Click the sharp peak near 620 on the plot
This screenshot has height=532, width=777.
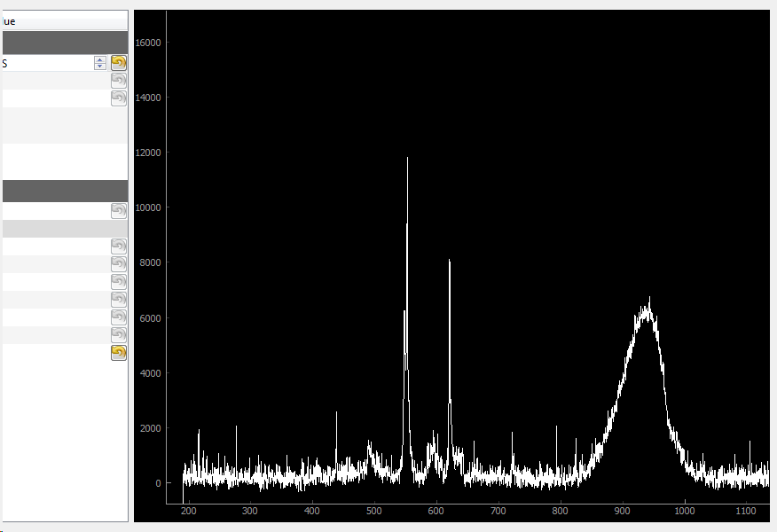450,262
